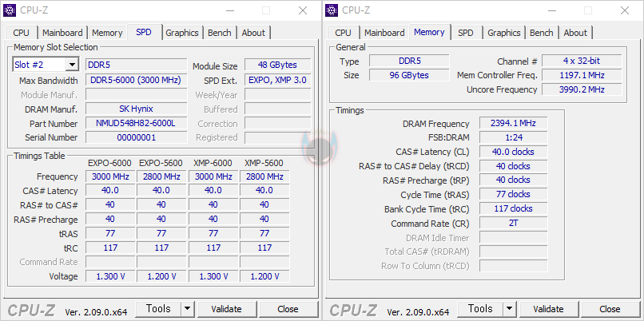Open Graphics tab in the right window
Viewport: 644px width, 321px height.
(504, 33)
